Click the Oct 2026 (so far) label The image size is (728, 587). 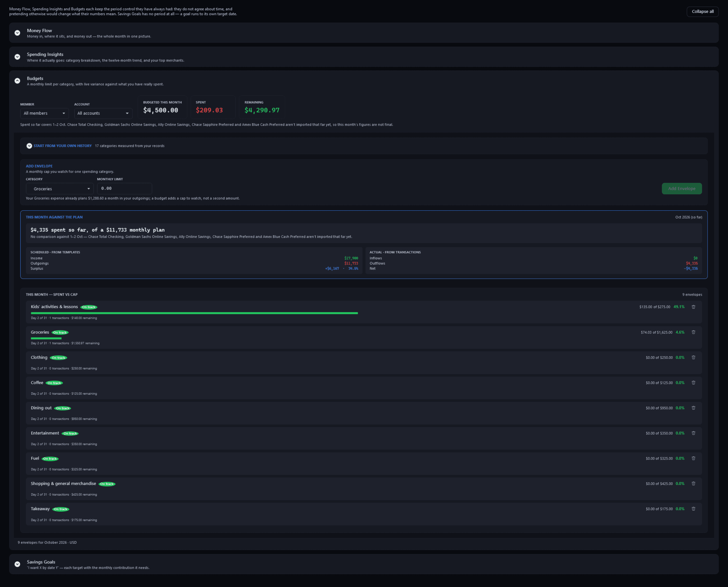point(688,217)
